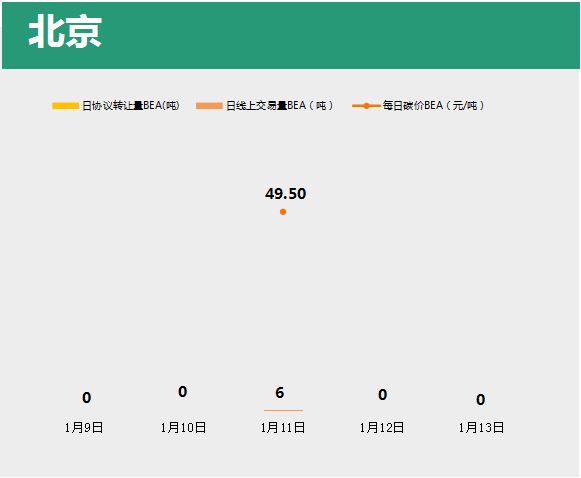
Task: Select the 1月12日 axis date label
Action: point(382,428)
